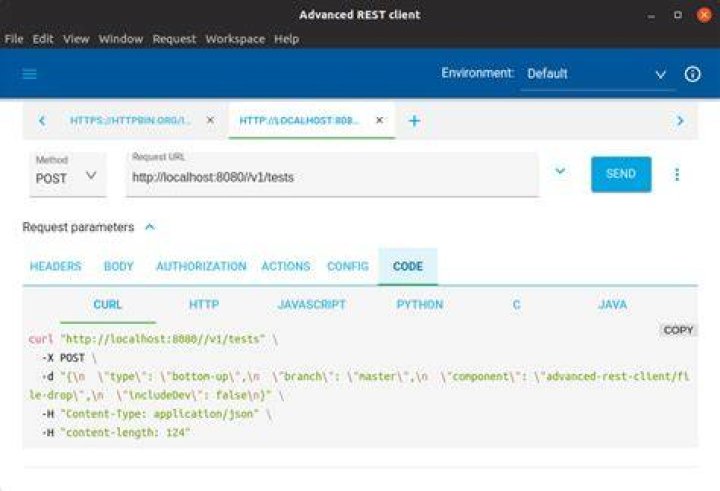Minimize the Advanced REST client window
Viewport: 720px width, 491px height.
(x=651, y=15)
